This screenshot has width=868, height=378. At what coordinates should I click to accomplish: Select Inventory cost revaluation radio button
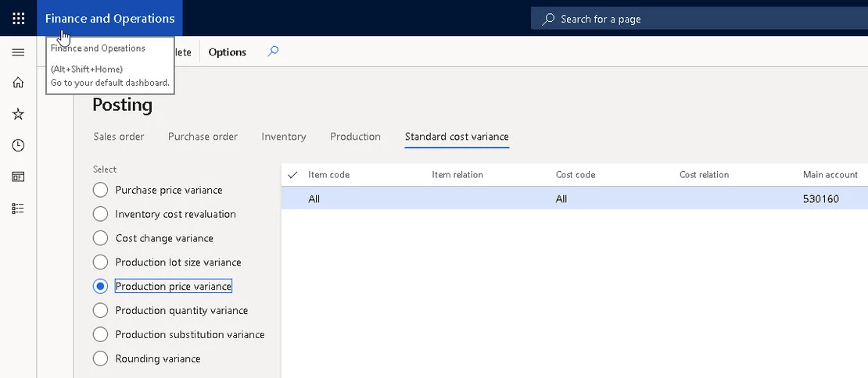[100, 214]
